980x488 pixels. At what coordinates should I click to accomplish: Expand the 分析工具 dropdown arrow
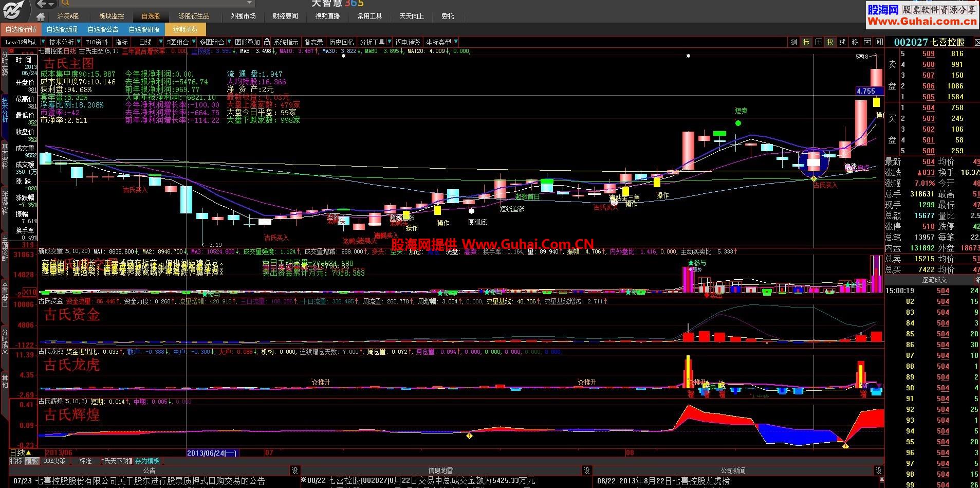389,42
